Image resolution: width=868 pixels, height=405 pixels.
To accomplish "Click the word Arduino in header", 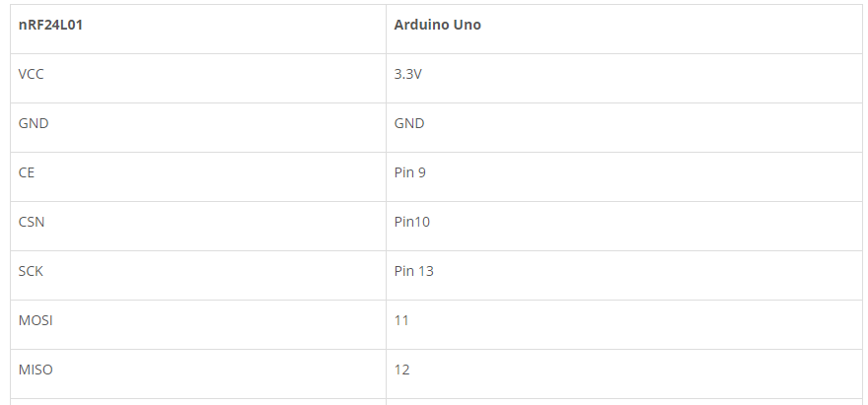I will click(x=422, y=25).
